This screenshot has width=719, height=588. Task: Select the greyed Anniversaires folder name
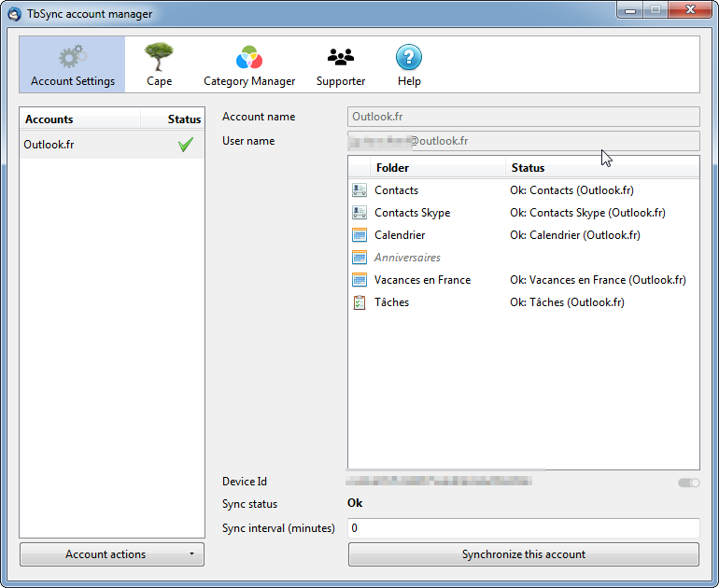407,258
